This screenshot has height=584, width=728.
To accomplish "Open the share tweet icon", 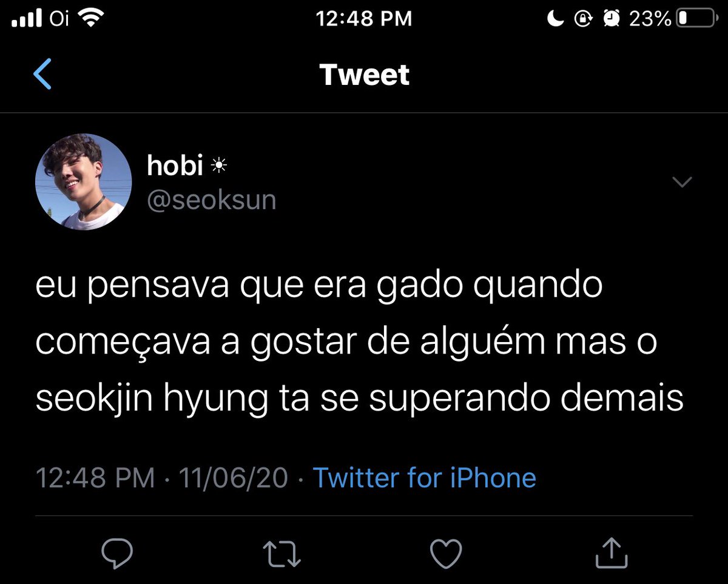I will click(610, 553).
